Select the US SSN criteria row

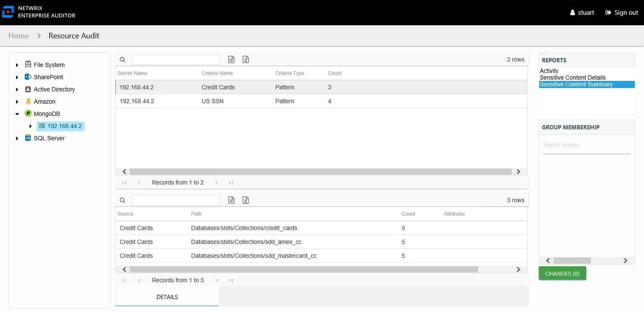(321, 101)
